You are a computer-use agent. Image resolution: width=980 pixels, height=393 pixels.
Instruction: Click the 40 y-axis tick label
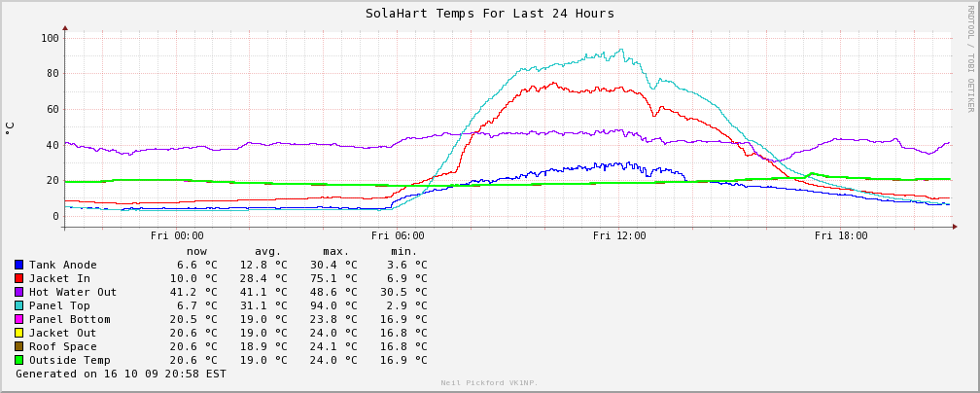pos(53,145)
